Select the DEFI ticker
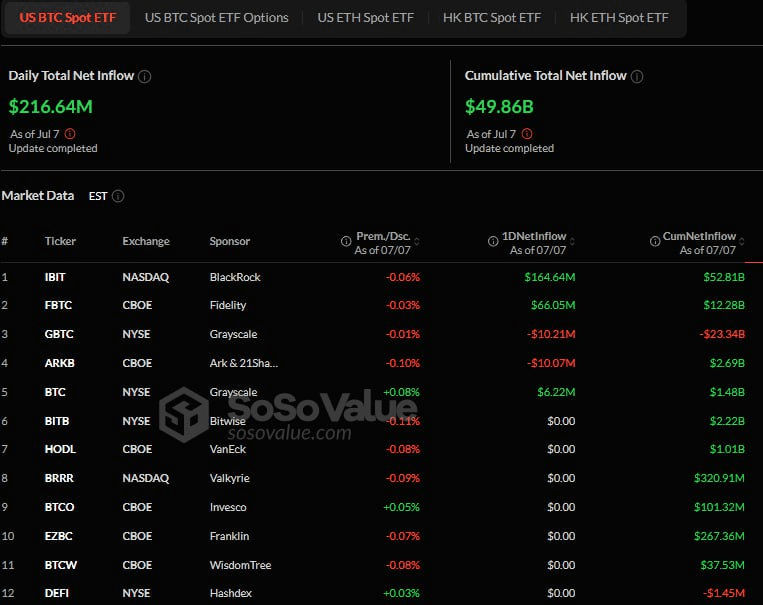The width and height of the screenshot is (763, 605). click(x=56, y=593)
